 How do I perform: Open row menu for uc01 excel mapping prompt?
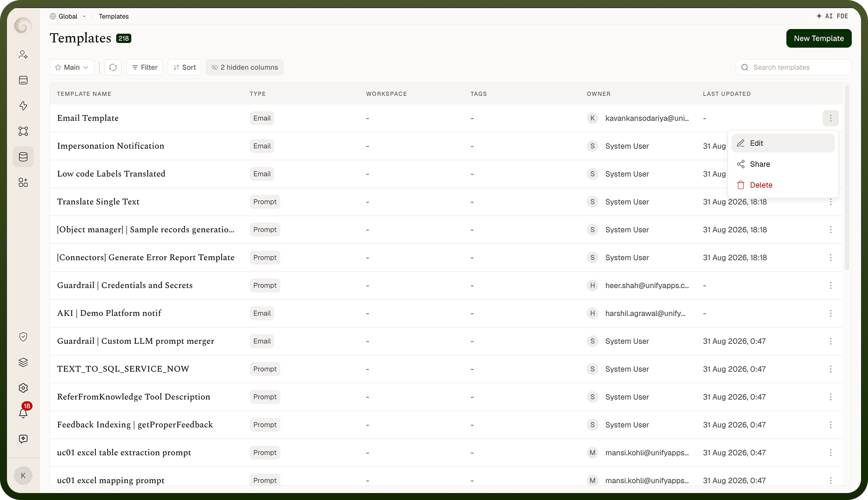pos(831,481)
